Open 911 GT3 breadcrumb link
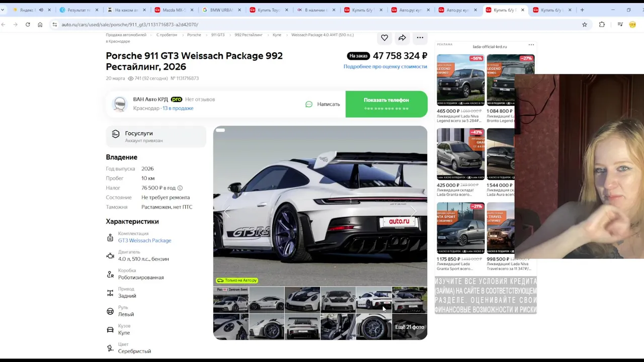Image resolution: width=644 pixels, height=362 pixels. pyautogui.click(x=218, y=35)
